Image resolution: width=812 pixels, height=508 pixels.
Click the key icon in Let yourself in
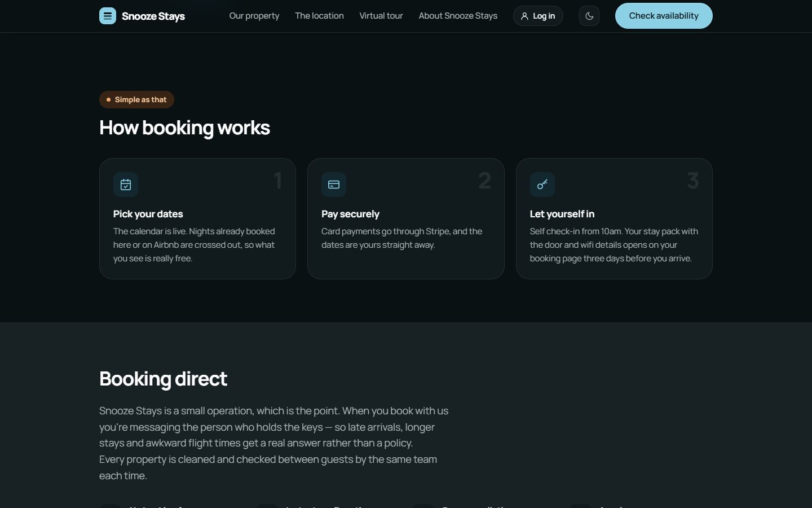(x=542, y=185)
